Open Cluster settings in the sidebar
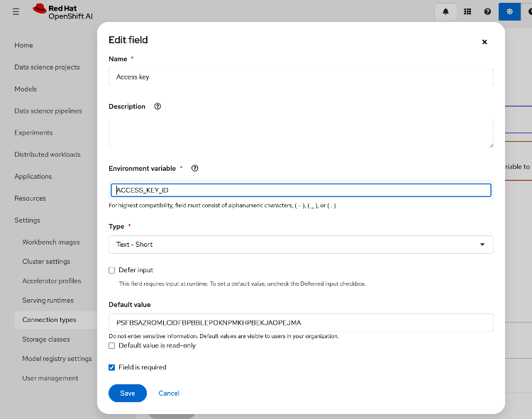This screenshot has width=532, height=419. (x=46, y=262)
